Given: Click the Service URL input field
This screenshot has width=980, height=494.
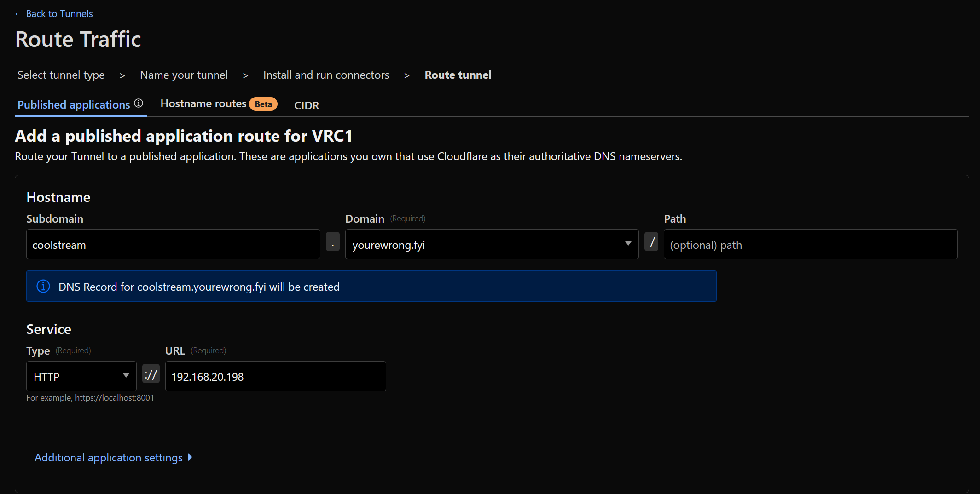Looking at the screenshot, I should [x=275, y=377].
